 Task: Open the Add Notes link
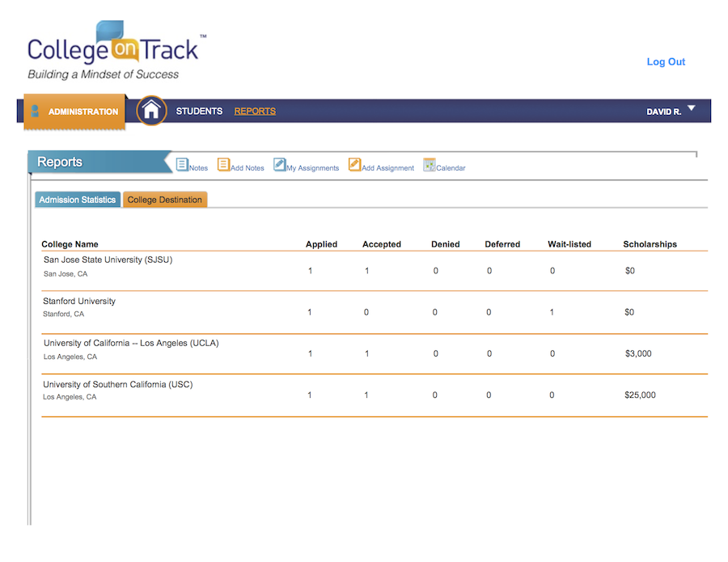248,168
